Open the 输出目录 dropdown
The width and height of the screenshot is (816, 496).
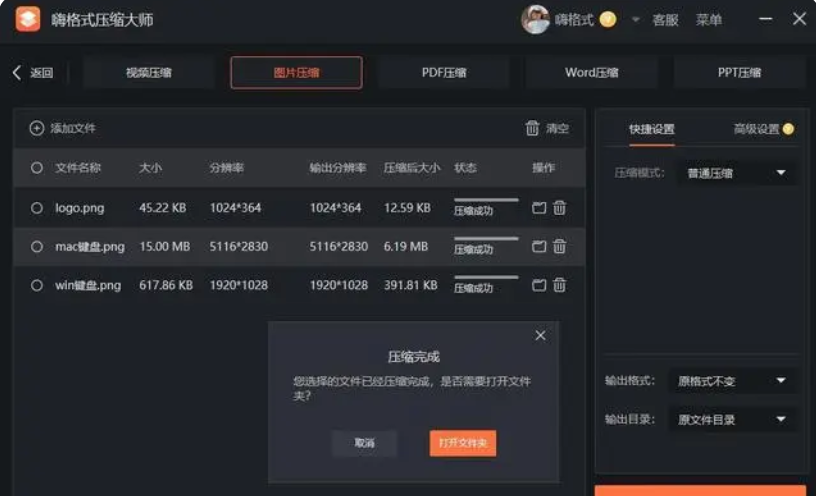tap(737, 419)
